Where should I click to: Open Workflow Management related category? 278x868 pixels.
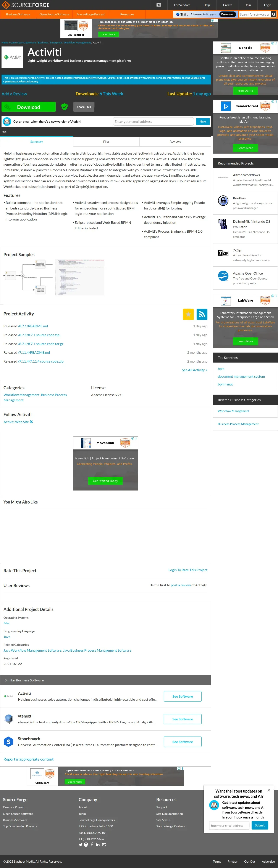coord(233,411)
